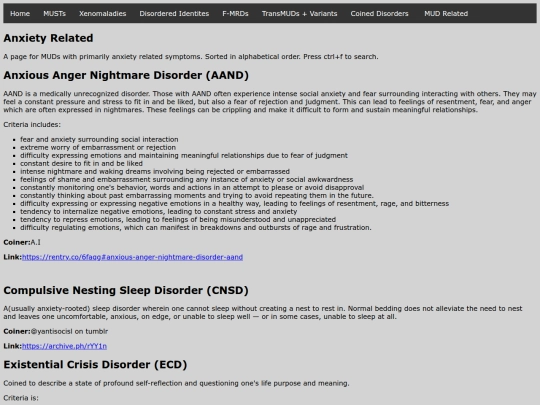Screen dimensions: 540x405
Task: Click the bullet 'constantly monitoring one's behavior'
Action: coord(192,188)
